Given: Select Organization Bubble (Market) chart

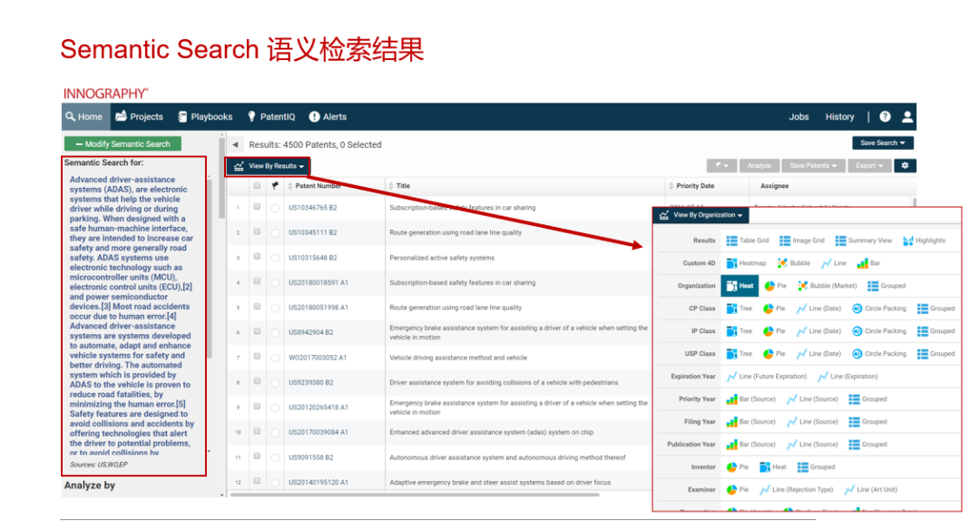Looking at the screenshot, I should [x=827, y=286].
